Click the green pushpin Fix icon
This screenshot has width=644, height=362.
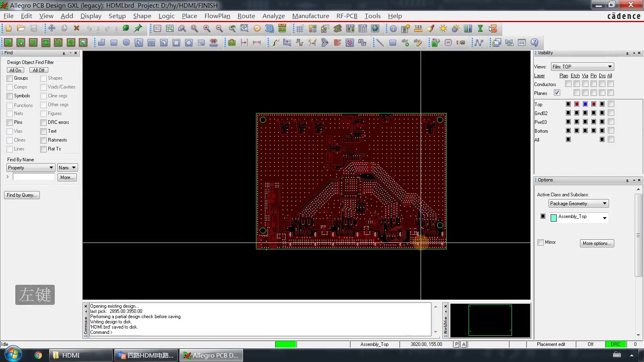[138, 29]
